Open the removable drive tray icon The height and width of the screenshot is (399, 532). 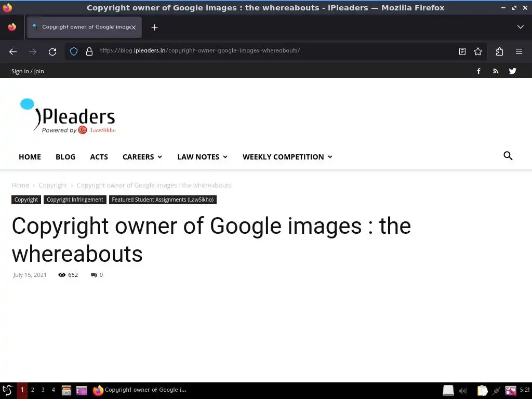[448, 391]
